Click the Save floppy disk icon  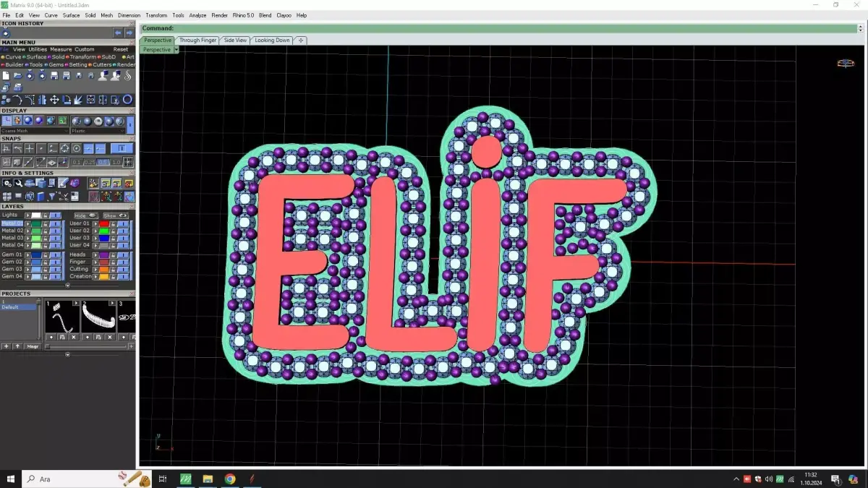[x=54, y=75]
